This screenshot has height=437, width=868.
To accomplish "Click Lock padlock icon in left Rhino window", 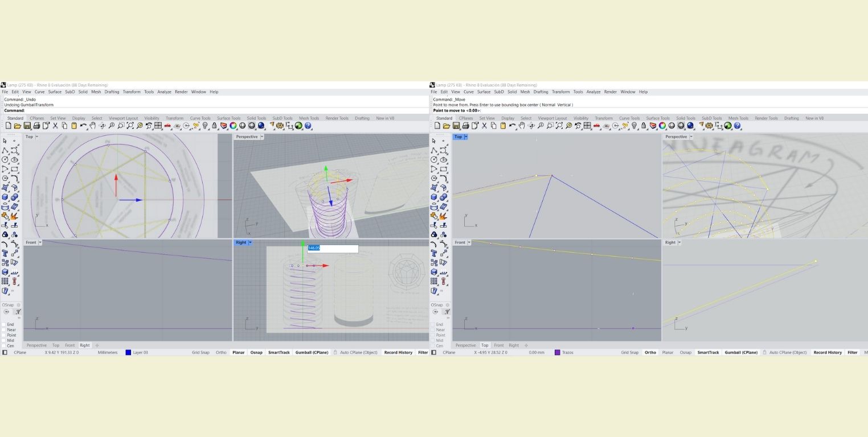I will click(x=214, y=126).
